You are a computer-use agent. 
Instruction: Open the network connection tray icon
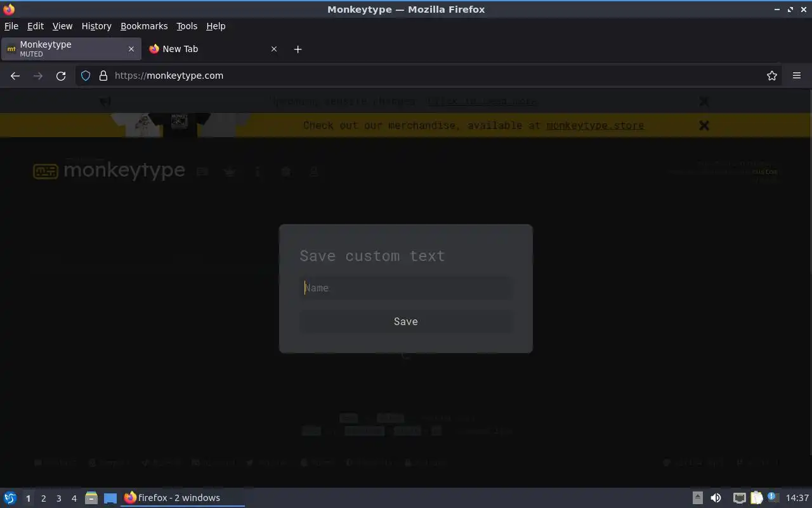739,498
